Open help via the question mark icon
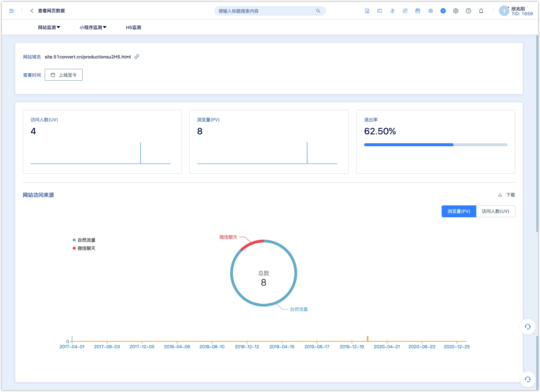 [x=468, y=11]
